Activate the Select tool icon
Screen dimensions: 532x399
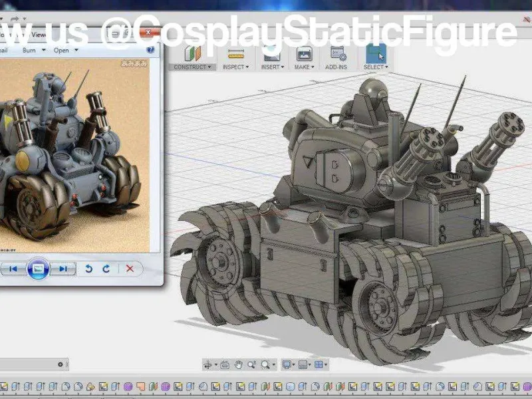pos(376,54)
